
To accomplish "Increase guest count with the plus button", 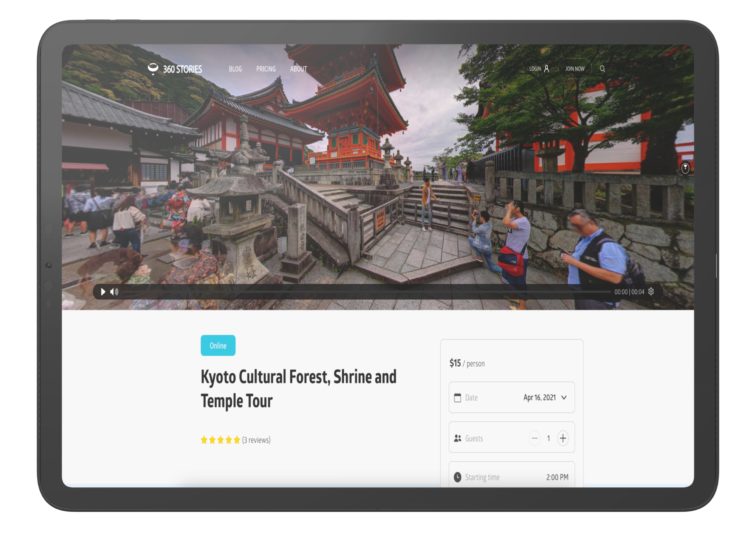I will point(563,438).
